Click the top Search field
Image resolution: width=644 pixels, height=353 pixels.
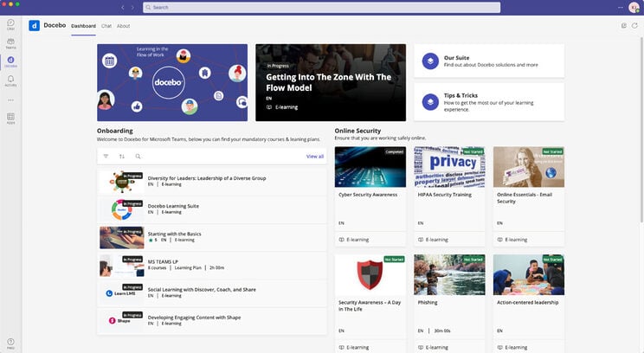click(x=322, y=8)
